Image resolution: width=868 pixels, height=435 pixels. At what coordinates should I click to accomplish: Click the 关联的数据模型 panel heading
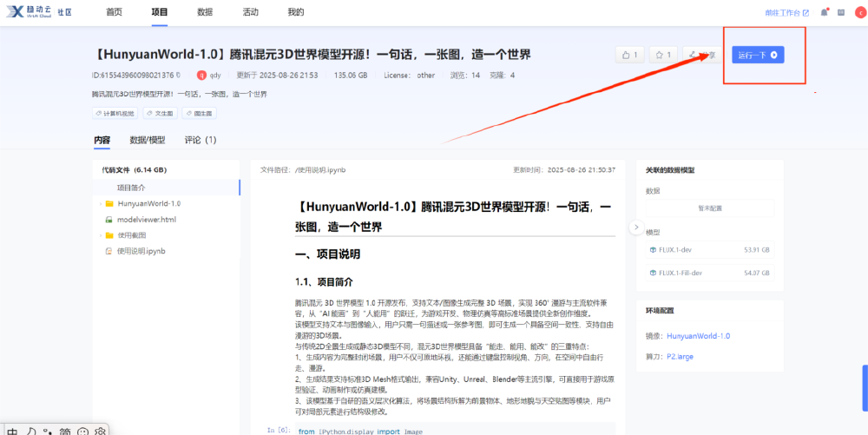tap(670, 170)
